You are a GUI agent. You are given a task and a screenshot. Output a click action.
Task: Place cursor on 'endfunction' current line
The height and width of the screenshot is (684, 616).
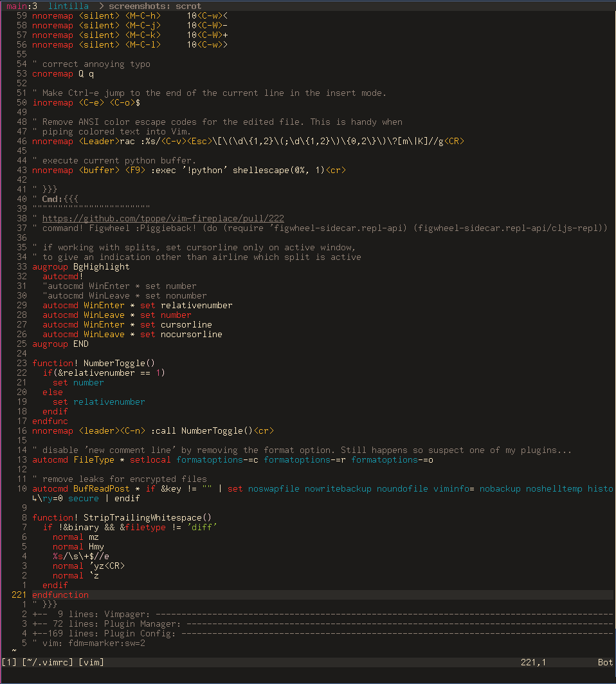[x=60, y=595]
